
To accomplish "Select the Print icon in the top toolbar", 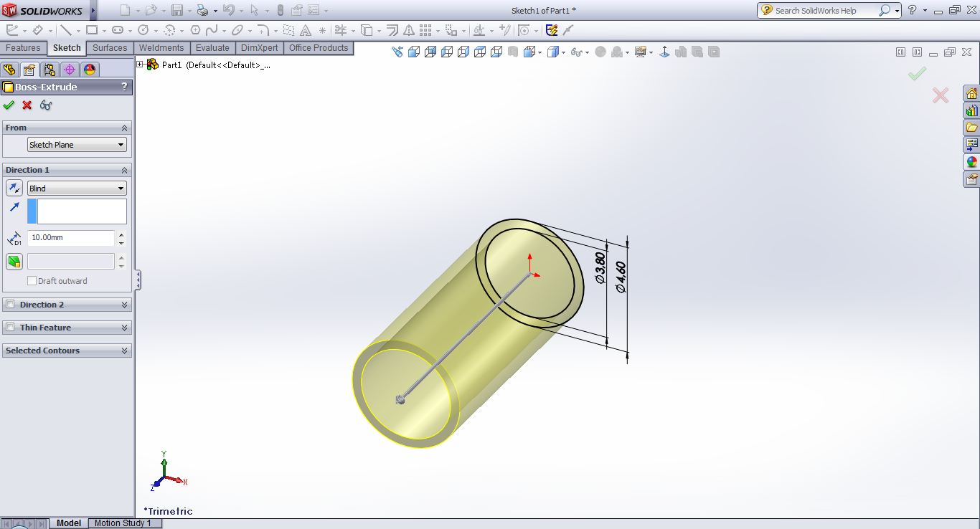I will point(202,10).
